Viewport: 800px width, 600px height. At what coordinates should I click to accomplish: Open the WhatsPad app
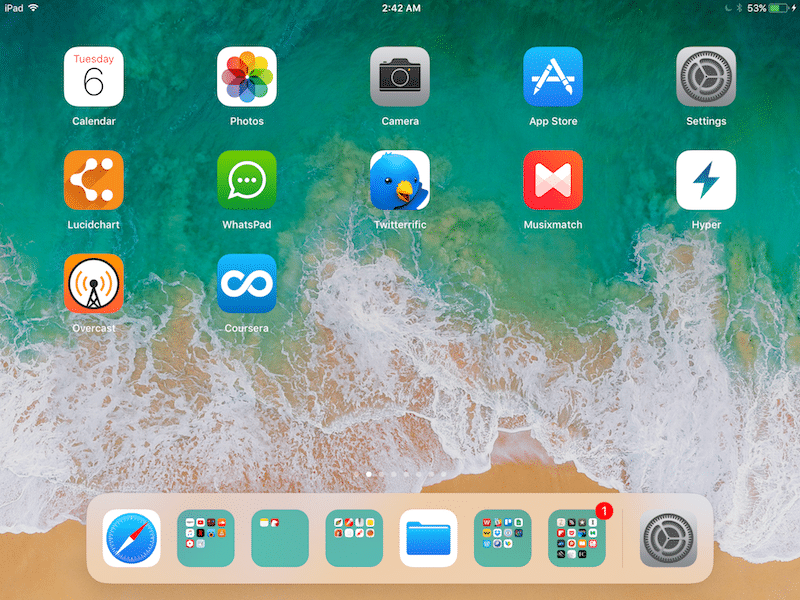(x=247, y=181)
